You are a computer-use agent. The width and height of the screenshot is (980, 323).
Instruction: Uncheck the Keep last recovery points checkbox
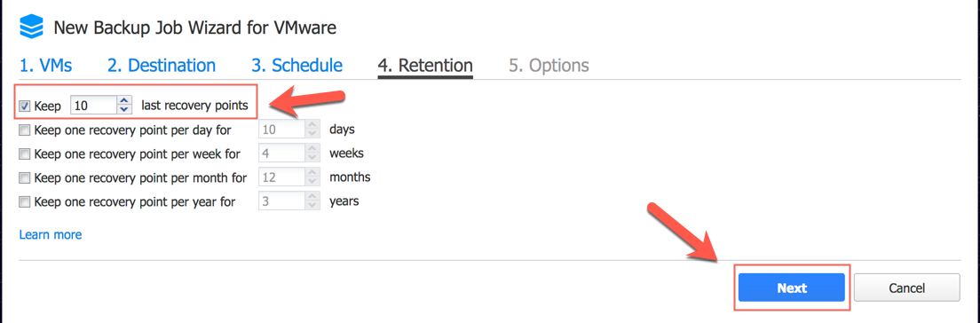point(25,106)
